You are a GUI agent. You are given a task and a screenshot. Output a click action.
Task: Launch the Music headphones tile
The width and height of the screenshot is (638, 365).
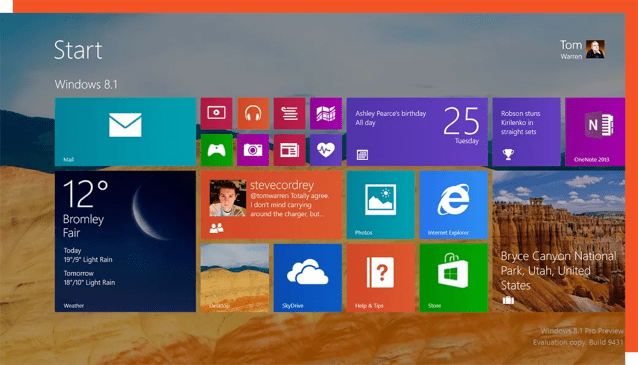click(x=253, y=113)
